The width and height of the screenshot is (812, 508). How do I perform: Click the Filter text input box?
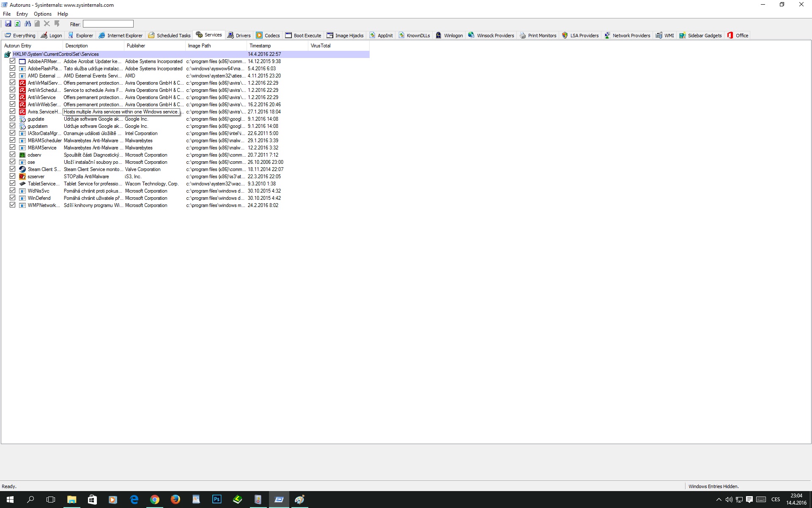click(108, 24)
